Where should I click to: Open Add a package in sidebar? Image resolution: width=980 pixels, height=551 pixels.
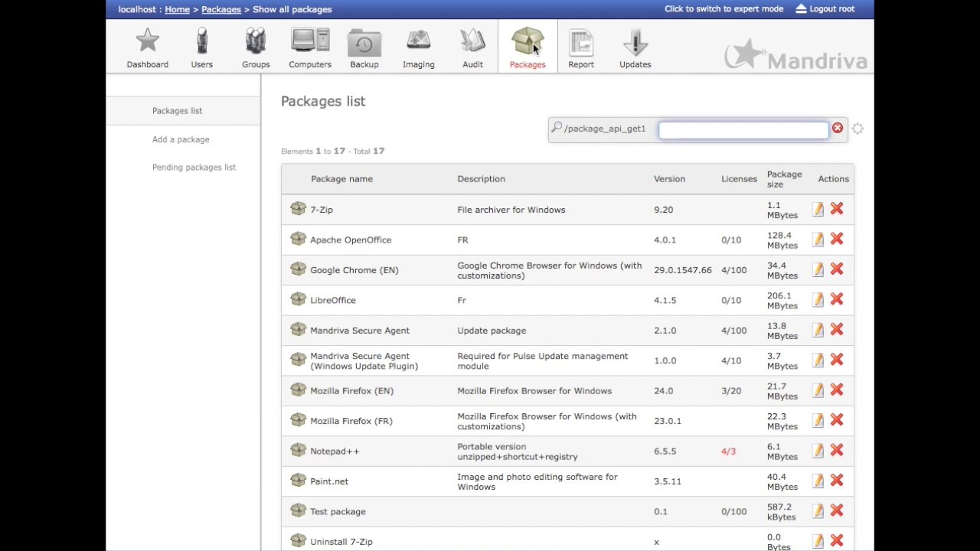coord(181,139)
